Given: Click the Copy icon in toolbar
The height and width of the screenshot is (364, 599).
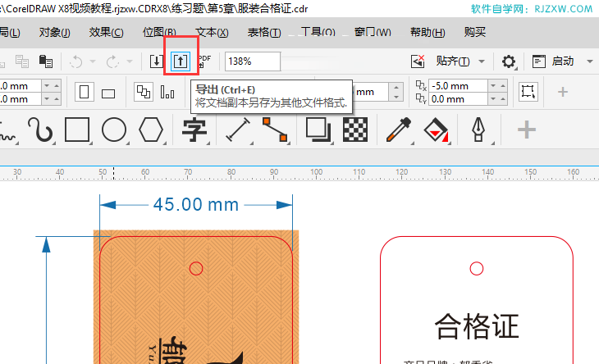Looking at the screenshot, I should (22, 61).
